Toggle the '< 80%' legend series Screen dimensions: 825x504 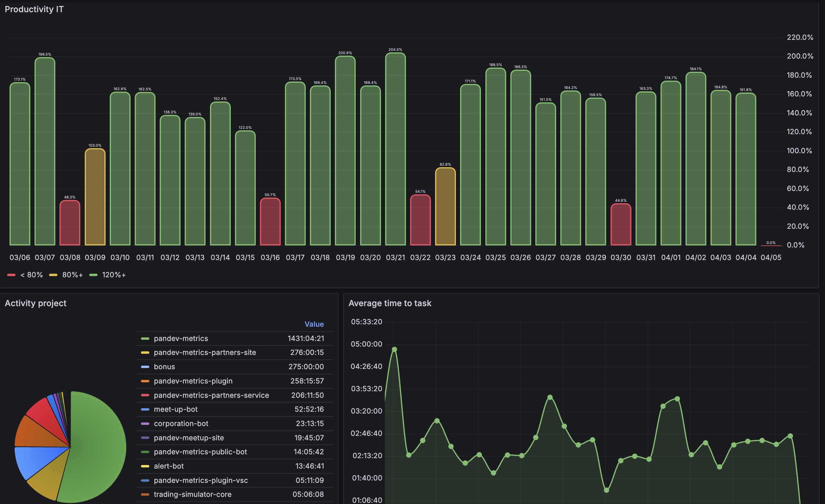31,275
